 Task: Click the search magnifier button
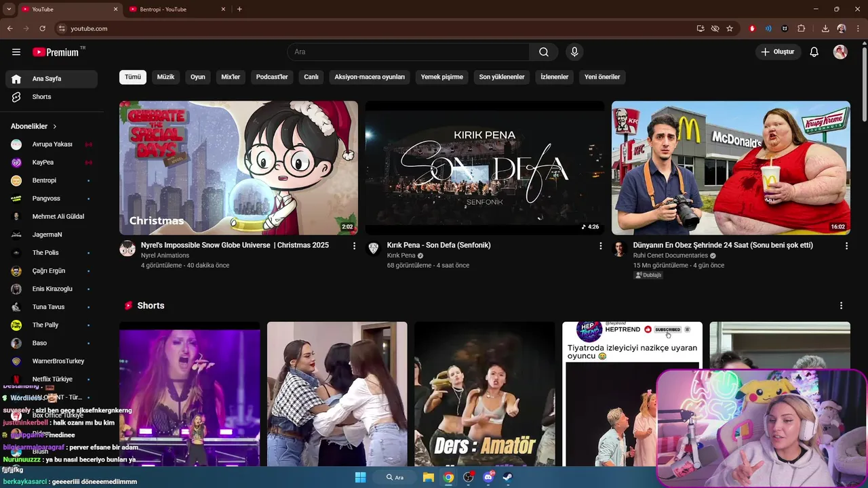click(x=544, y=52)
